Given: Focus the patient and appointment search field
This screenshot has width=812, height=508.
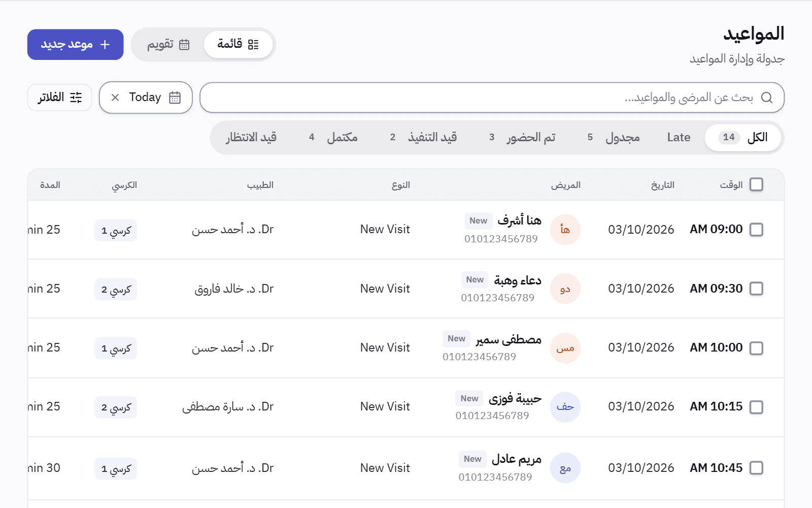Looking at the screenshot, I should (492, 98).
